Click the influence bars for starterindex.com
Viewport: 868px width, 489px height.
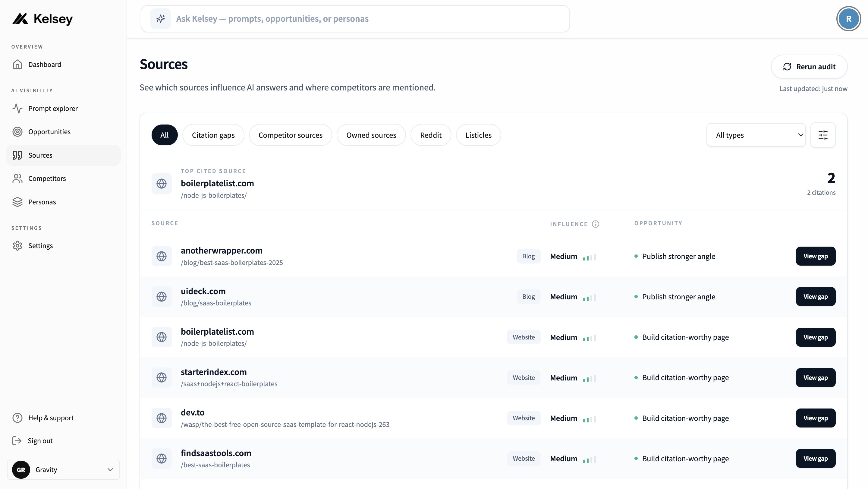(589, 378)
